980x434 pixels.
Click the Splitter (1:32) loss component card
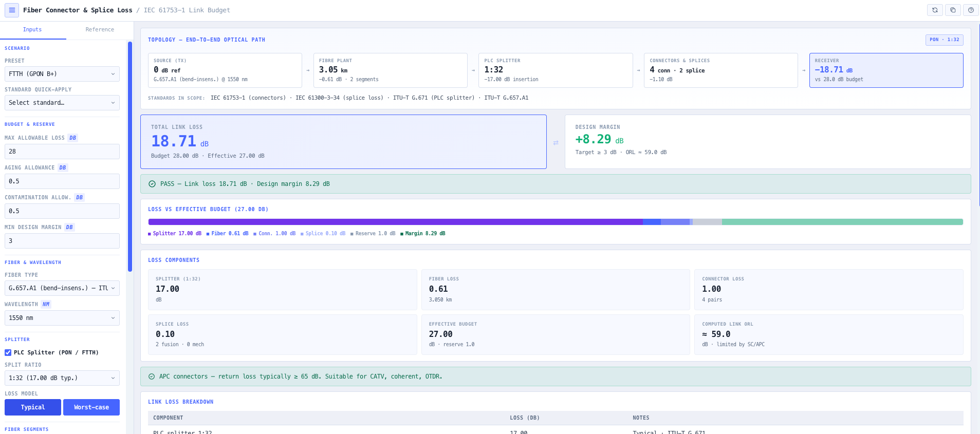[x=283, y=290]
